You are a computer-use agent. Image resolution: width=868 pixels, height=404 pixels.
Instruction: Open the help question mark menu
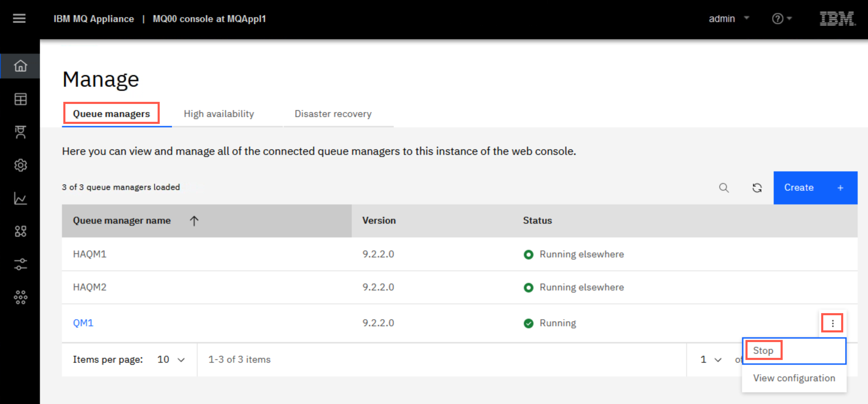tap(782, 19)
